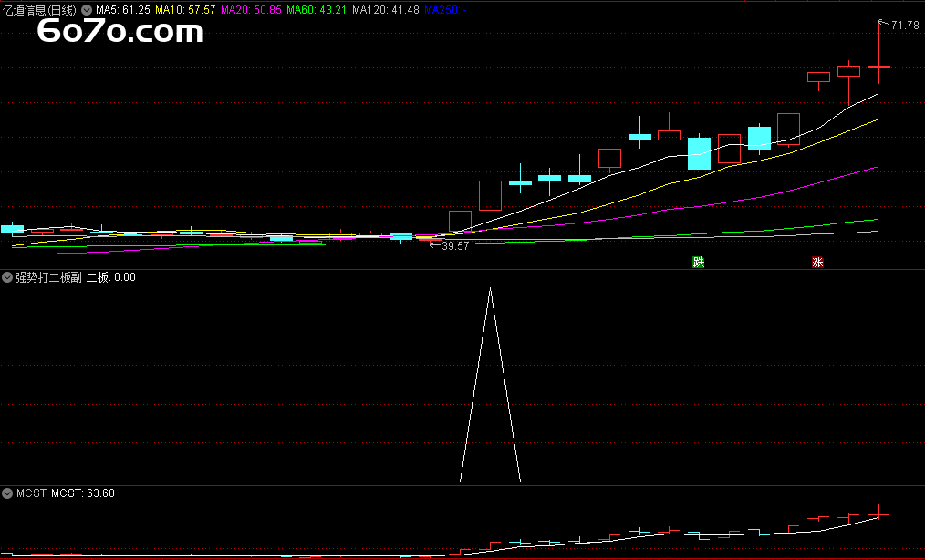This screenshot has height=560, width=925.
Task: Select the MA20: 50.85 label
Action: 251,10
